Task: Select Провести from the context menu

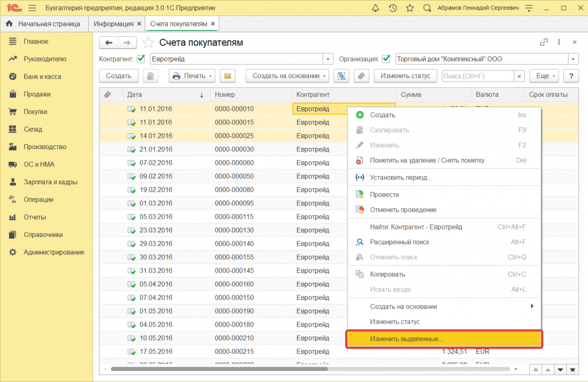Action: click(384, 194)
